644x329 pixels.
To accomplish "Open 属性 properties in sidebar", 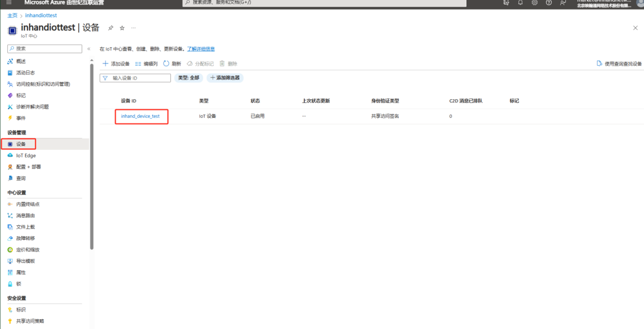I will click(x=21, y=272).
